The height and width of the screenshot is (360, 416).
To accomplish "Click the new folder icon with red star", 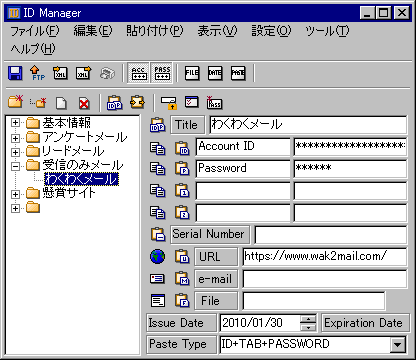I will [15, 102].
